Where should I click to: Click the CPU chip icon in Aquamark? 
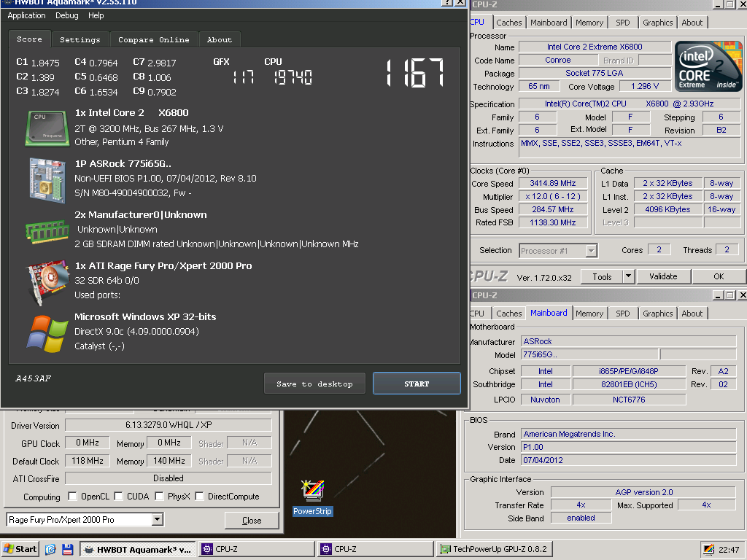point(47,128)
